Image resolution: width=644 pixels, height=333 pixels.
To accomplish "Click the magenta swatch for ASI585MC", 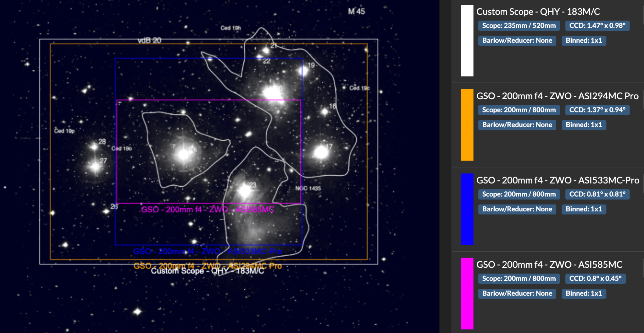I will coord(467,293).
